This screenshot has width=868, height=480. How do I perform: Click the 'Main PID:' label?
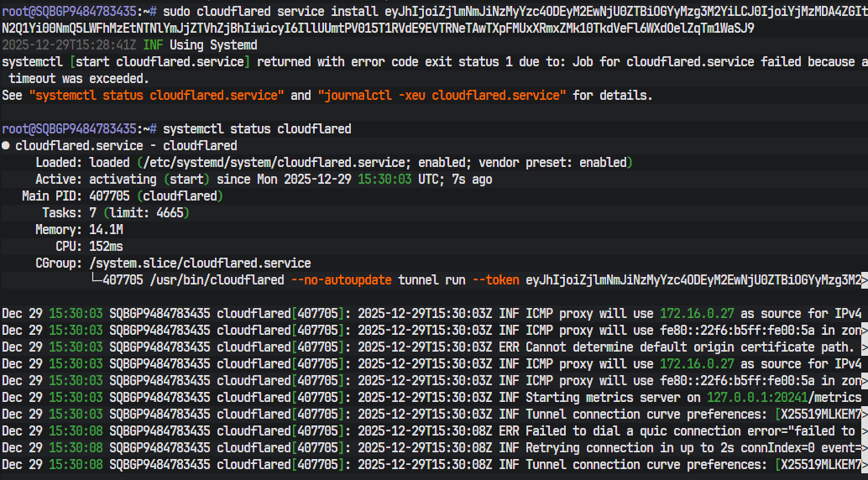coord(53,196)
